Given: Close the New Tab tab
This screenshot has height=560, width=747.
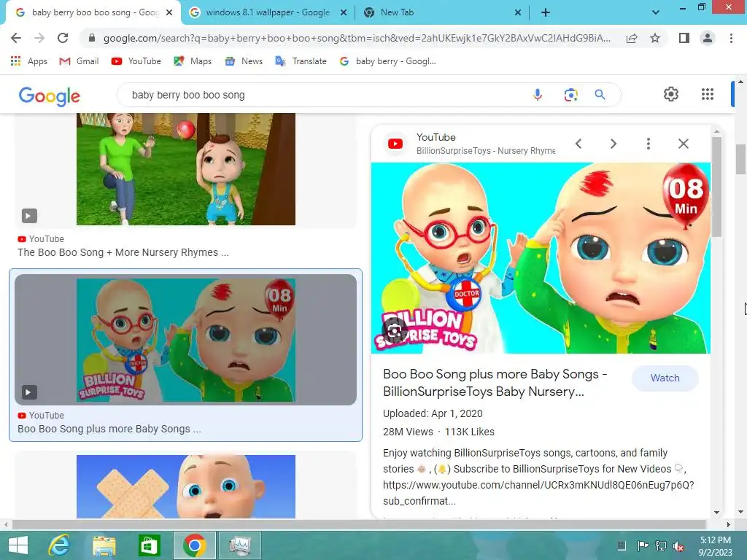Looking at the screenshot, I should (x=518, y=13).
